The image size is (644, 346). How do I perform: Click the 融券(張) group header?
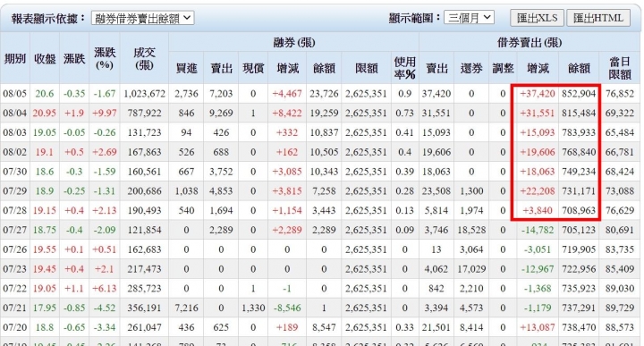coord(293,42)
